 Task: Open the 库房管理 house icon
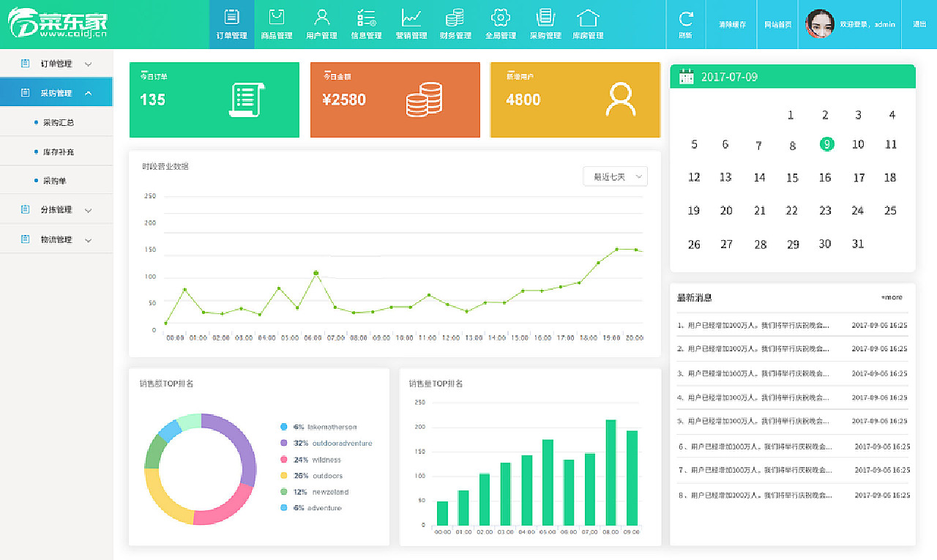588,17
